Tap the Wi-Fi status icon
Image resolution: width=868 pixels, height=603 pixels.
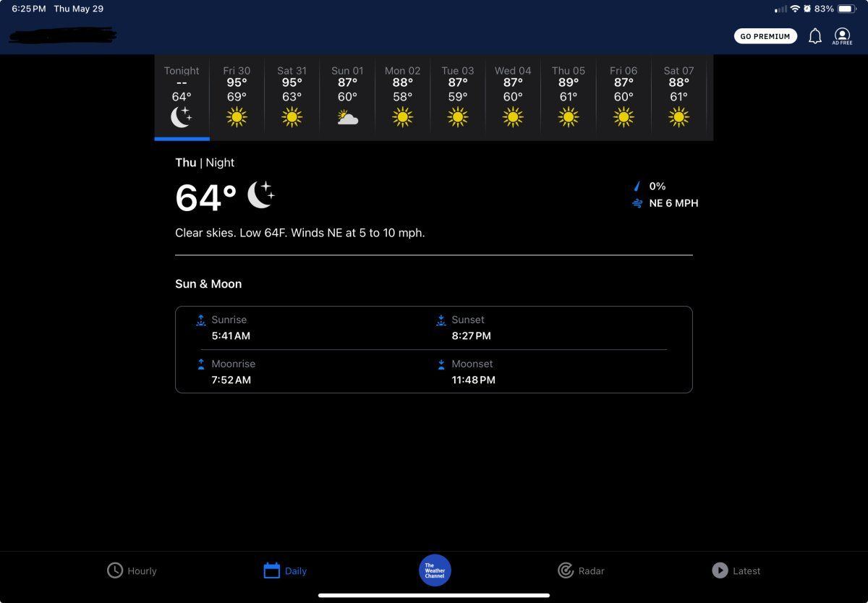point(795,9)
